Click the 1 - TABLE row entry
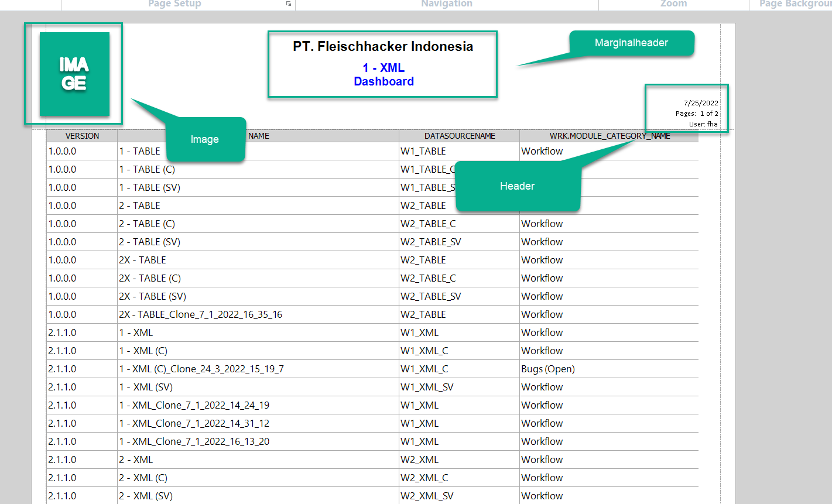Viewport: 832px width, 504px height. (140, 151)
